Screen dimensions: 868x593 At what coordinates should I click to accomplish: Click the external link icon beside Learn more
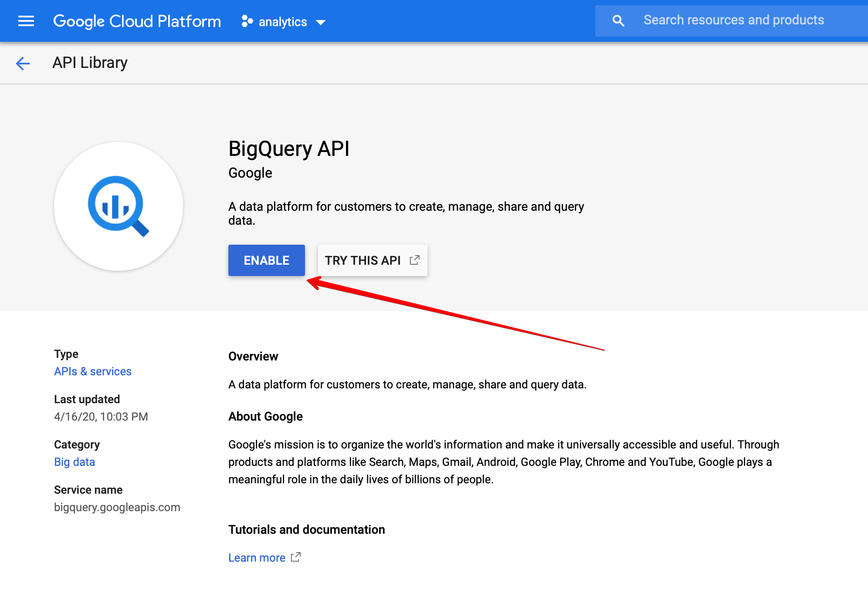pos(296,557)
